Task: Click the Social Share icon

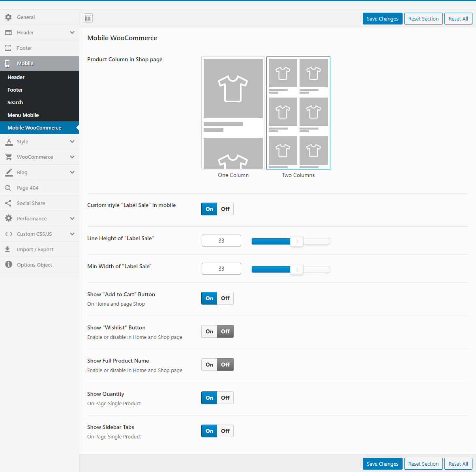Action: click(8, 203)
